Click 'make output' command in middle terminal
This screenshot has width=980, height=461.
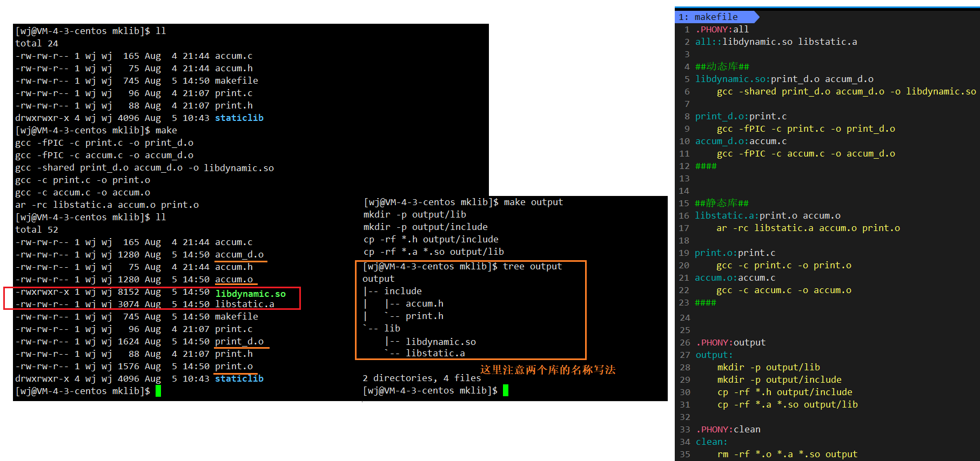pos(533,202)
